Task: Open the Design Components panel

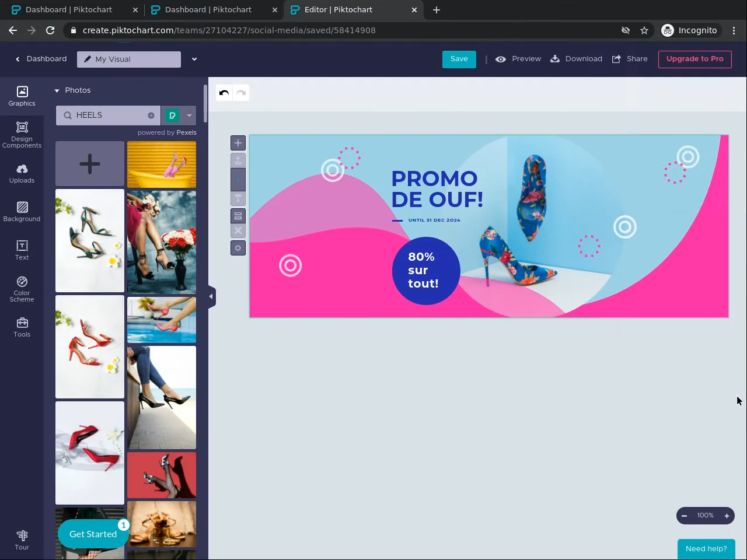Action: [x=22, y=135]
